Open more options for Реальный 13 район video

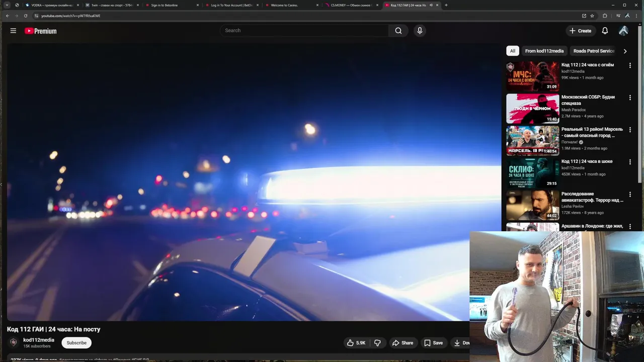pyautogui.click(x=630, y=130)
